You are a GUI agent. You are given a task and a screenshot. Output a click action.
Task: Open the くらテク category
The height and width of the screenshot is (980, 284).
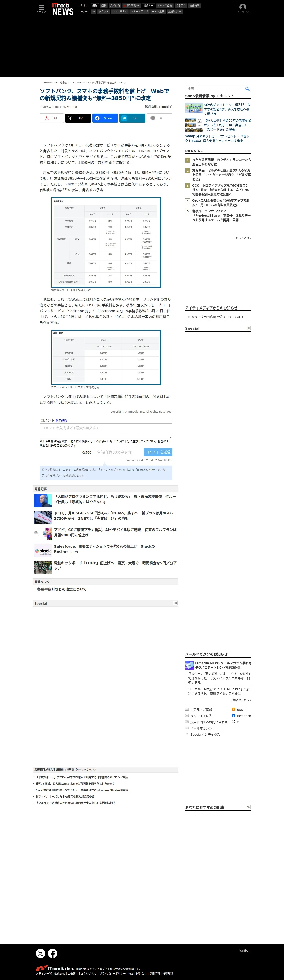[181, 6]
